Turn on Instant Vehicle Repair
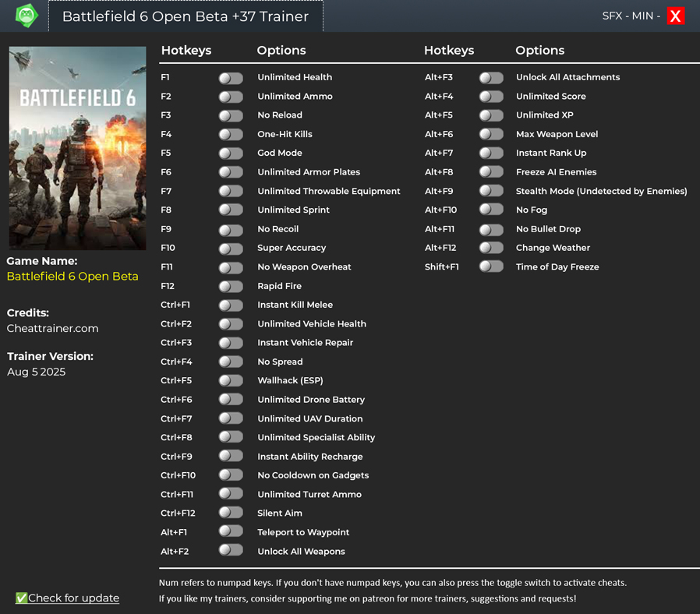 tap(231, 343)
